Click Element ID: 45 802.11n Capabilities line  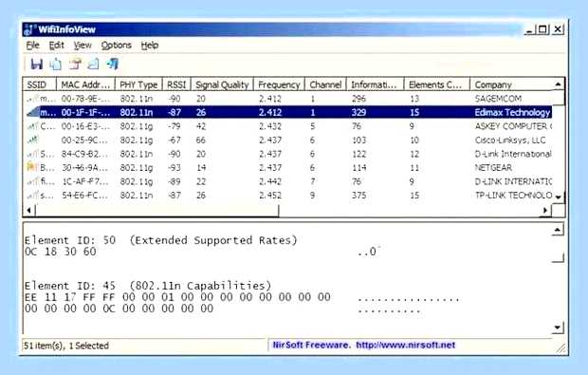[x=148, y=286]
